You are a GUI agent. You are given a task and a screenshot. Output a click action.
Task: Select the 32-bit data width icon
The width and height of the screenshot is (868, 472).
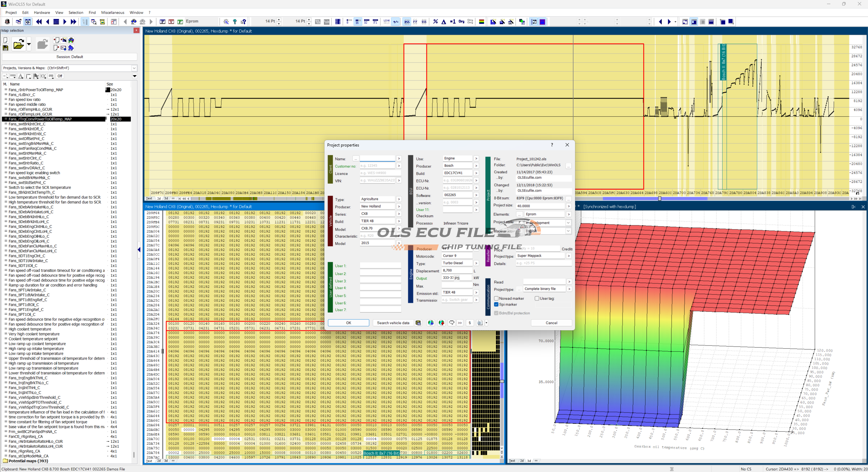tap(367, 22)
